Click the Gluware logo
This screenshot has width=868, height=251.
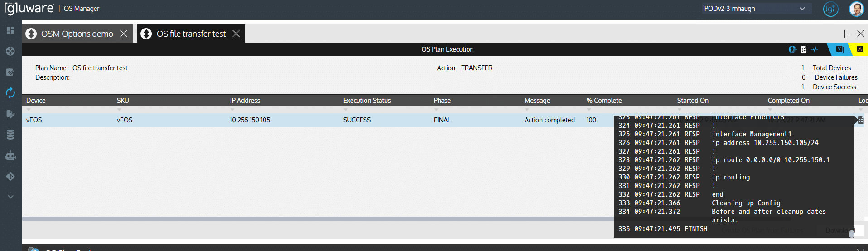click(x=29, y=8)
